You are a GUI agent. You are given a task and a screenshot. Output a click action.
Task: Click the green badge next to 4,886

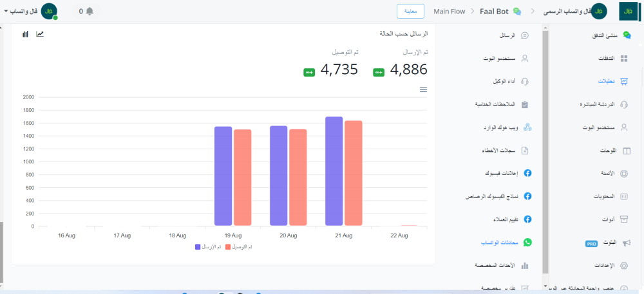click(379, 72)
